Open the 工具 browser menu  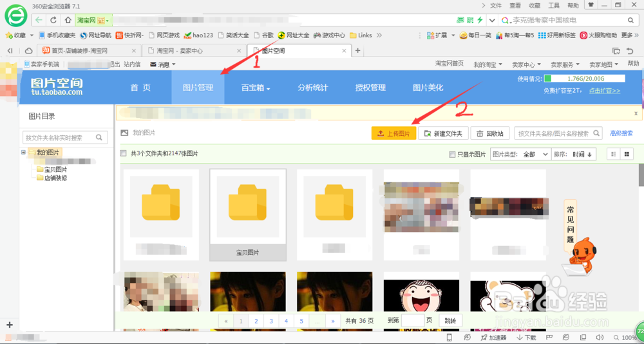(x=554, y=5)
